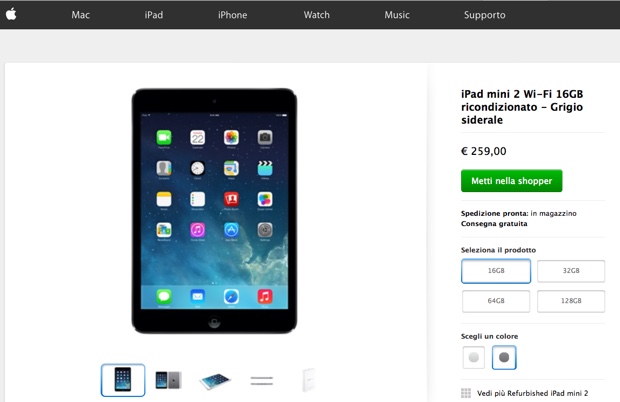Click the Apple logo icon
620x402 pixels.
pyautogui.click(x=11, y=14)
